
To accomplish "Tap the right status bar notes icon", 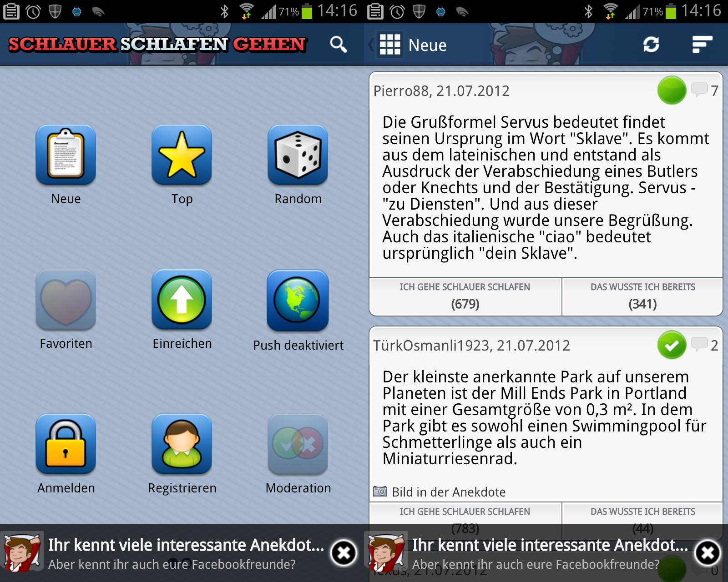I will (x=375, y=11).
